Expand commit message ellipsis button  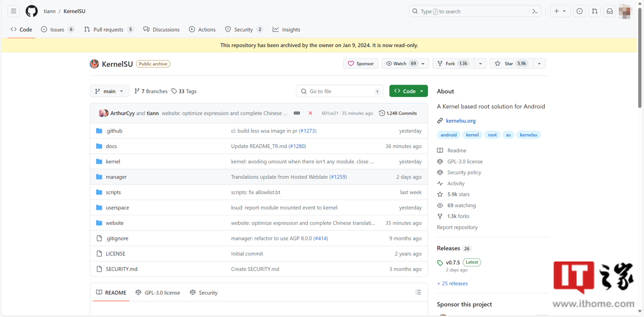click(x=297, y=113)
